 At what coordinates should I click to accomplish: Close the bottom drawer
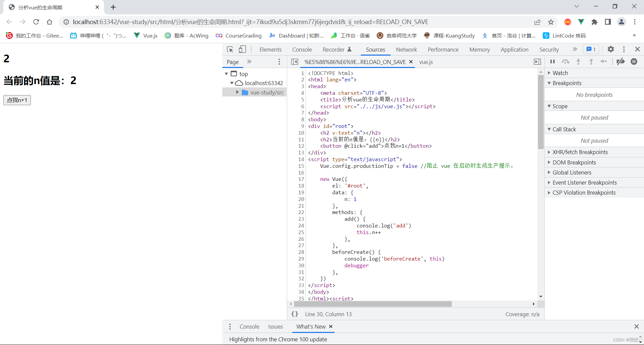(636, 326)
